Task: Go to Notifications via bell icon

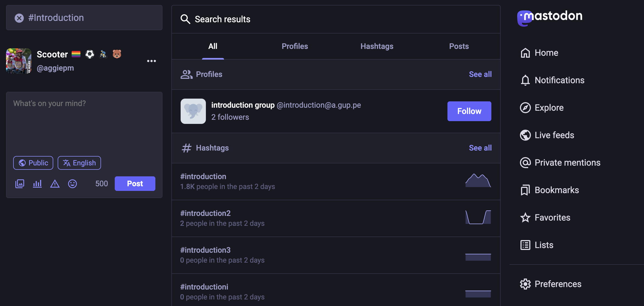Action: tap(525, 80)
